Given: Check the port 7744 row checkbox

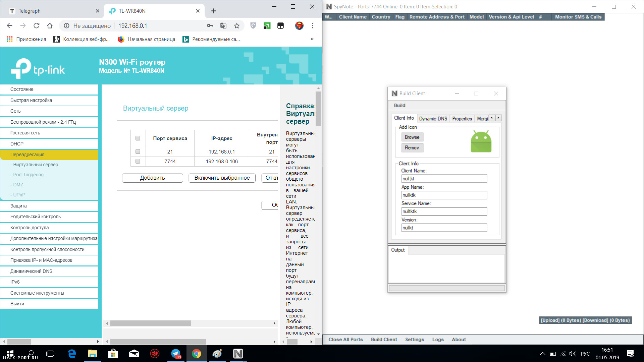Looking at the screenshot, I should point(138,161).
